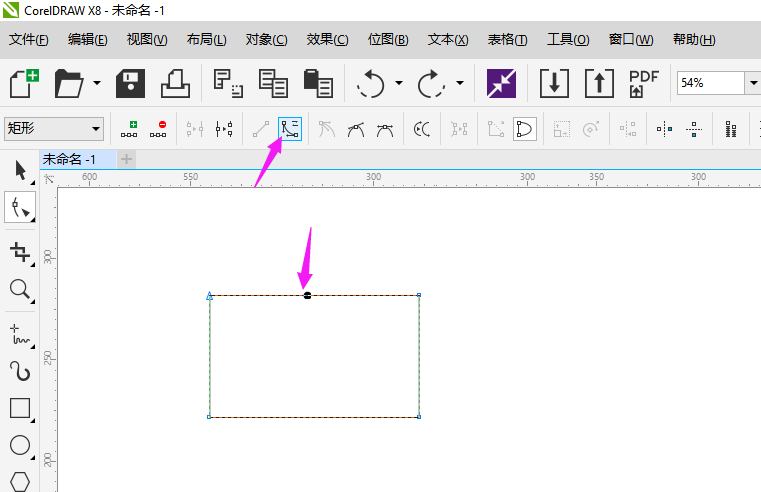Click the Close Curve icon
This screenshot has width=761, height=492.
(x=525, y=129)
